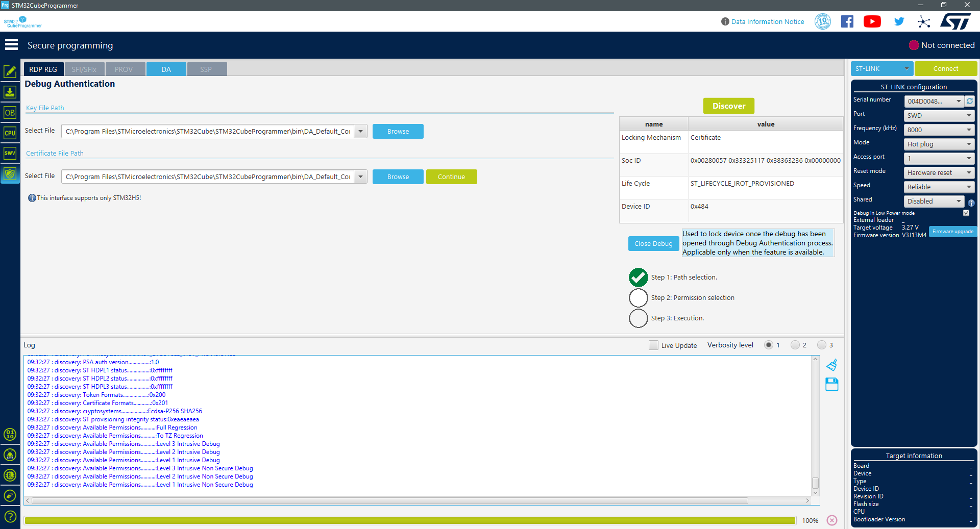Open the Option bytes (OB) panel
Image resolution: width=980 pixels, height=529 pixels.
coord(10,112)
